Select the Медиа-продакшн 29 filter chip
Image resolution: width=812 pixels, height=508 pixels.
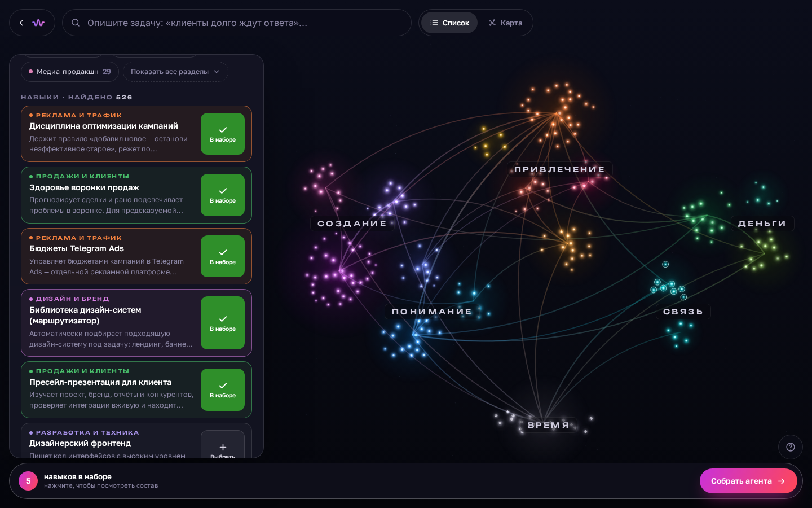[x=70, y=72]
